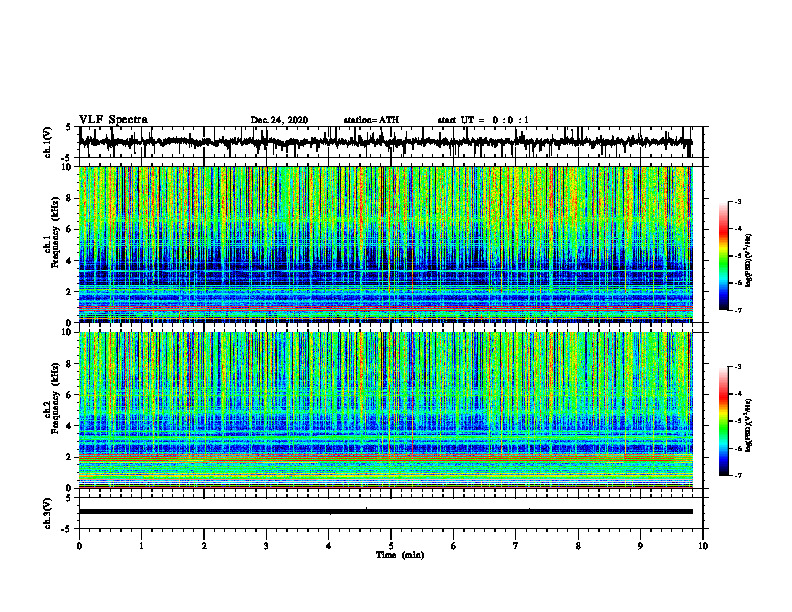Select the ch.1 colorbar log(PSD) label
Viewport: 792px width, 612px height.
pyautogui.click(x=749, y=261)
